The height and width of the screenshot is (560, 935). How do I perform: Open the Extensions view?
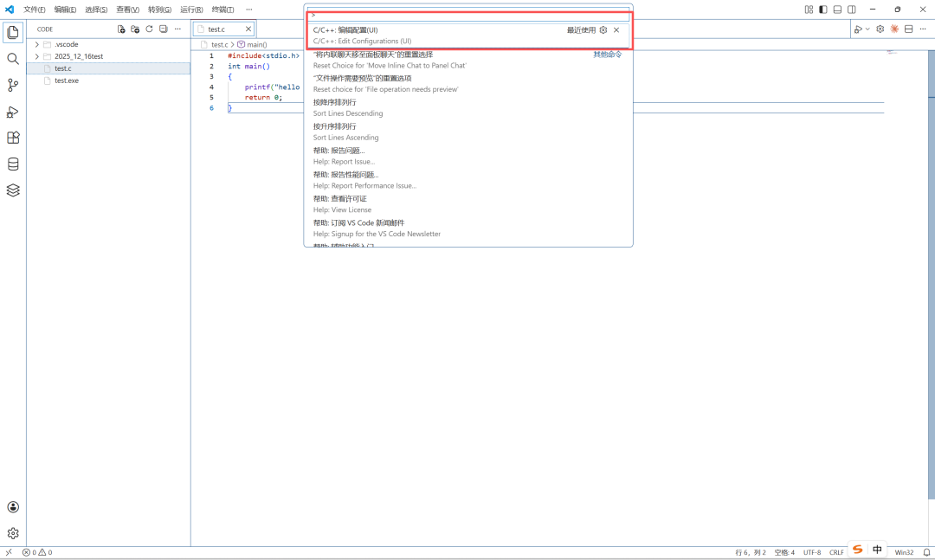tap(12, 138)
